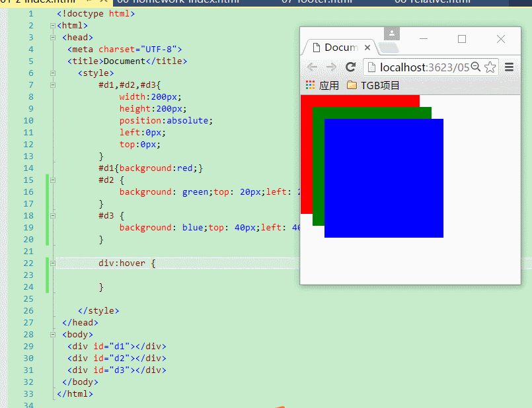
Task: Collapse the div:hover rule fold on line 22
Action: click(x=53, y=263)
